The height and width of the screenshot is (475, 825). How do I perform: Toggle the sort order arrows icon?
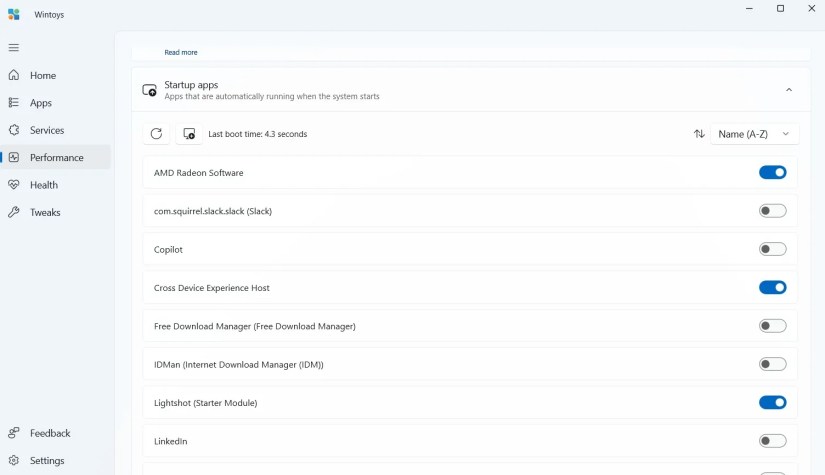pyautogui.click(x=699, y=134)
